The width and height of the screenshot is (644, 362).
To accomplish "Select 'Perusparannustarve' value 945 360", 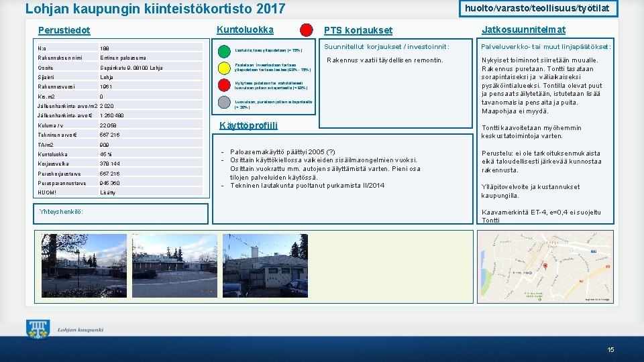I will click(109, 183).
